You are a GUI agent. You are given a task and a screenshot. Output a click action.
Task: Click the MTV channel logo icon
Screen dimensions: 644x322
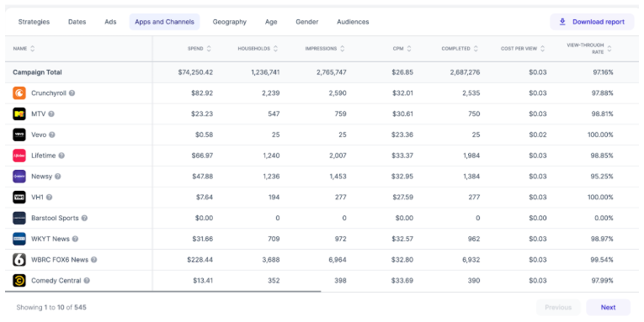(x=19, y=114)
